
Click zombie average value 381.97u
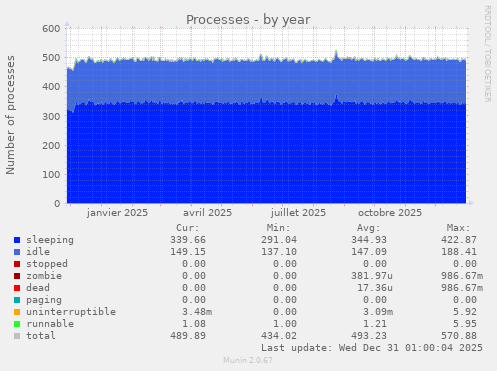pos(372,276)
